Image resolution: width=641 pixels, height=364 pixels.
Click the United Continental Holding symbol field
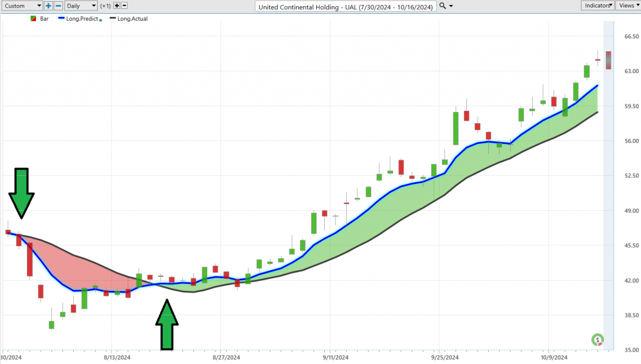point(346,6)
